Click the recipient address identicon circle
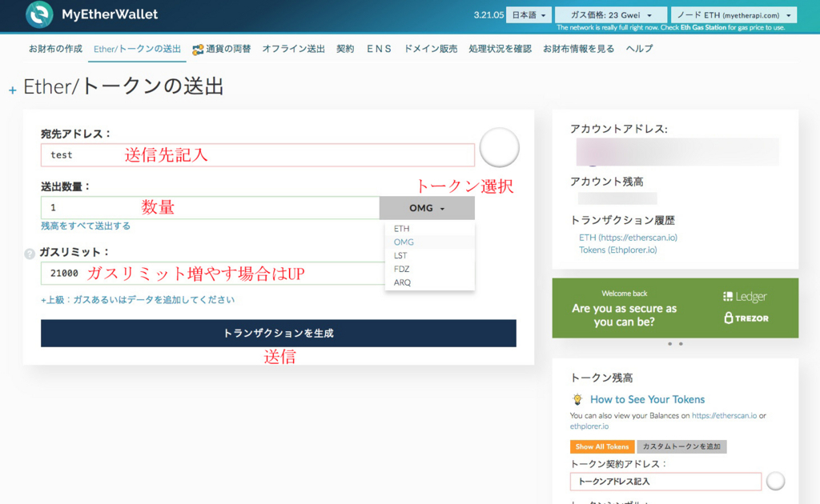The image size is (820, 504). point(499,147)
